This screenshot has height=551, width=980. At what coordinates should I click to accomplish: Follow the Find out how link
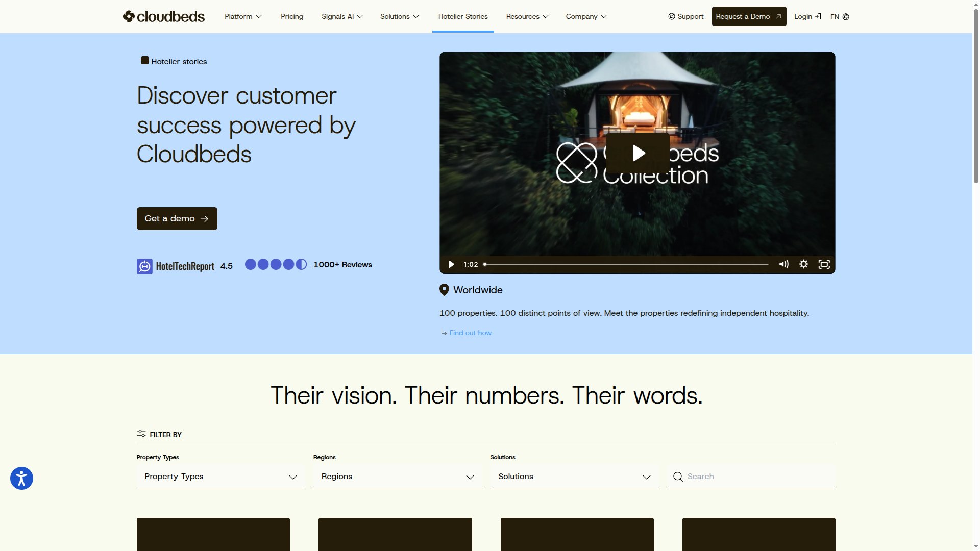click(x=470, y=333)
